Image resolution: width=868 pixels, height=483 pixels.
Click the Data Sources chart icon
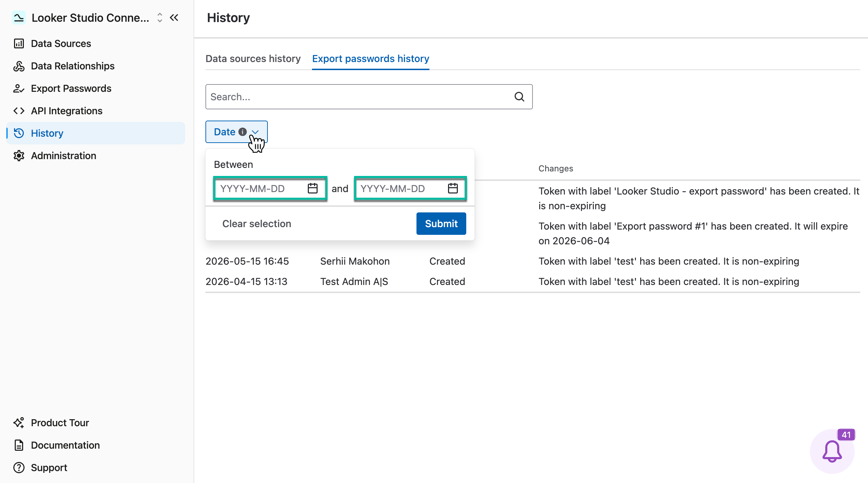pyautogui.click(x=19, y=43)
